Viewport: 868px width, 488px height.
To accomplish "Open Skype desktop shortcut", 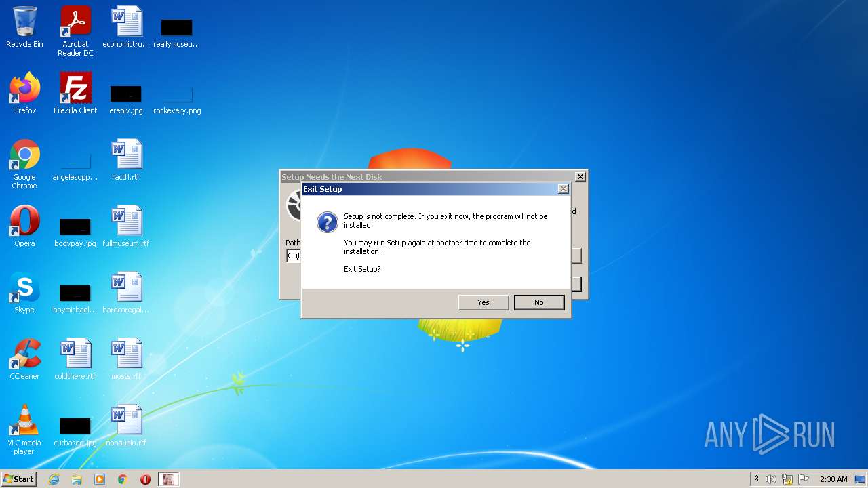I will 24,293.
